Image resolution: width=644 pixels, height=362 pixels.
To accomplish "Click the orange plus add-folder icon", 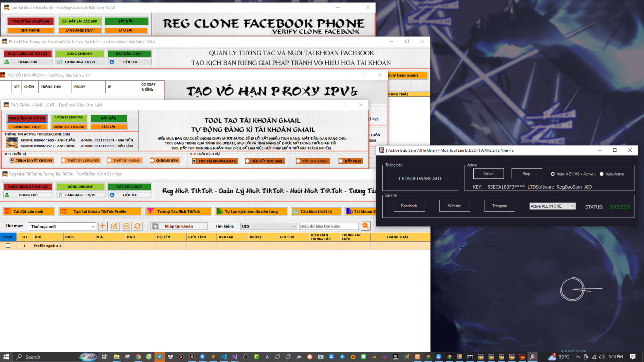I will click(103, 226).
